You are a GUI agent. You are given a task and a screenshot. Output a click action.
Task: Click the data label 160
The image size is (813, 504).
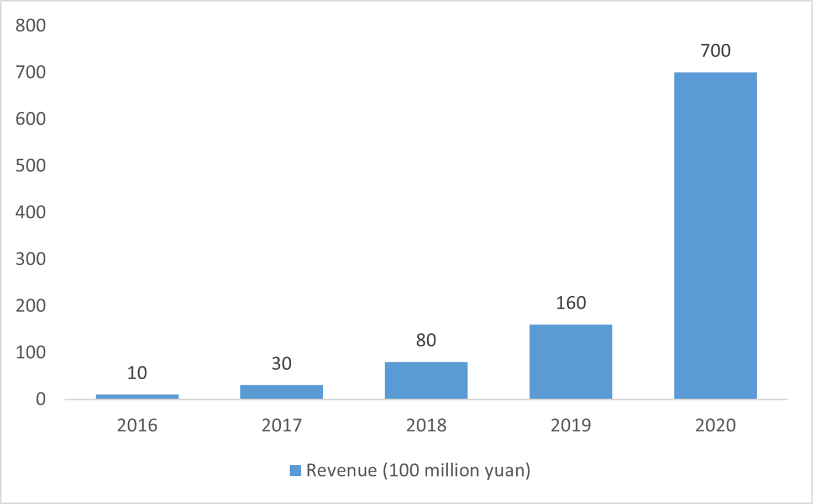pos(571,303)
